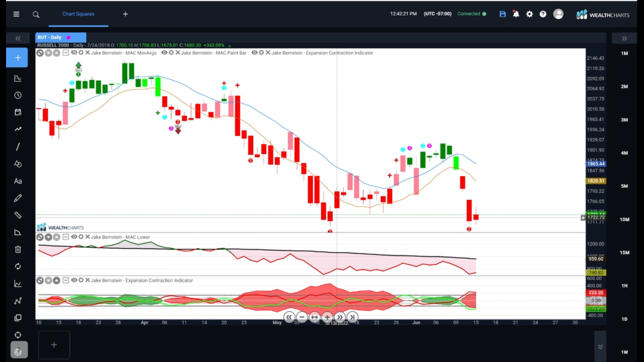Select the 1H timeframe
The image size is (644, 362).
(624, 286)
